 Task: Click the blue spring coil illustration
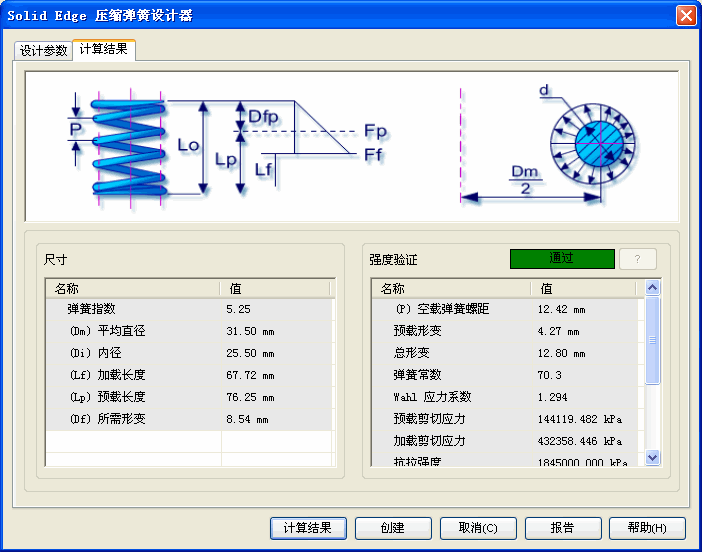pos(128,146)
